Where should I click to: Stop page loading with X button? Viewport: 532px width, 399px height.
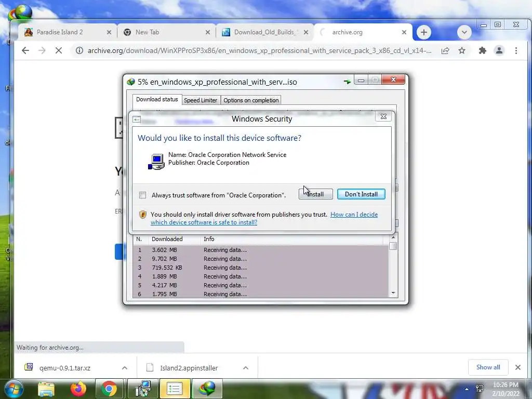[59, 50]
